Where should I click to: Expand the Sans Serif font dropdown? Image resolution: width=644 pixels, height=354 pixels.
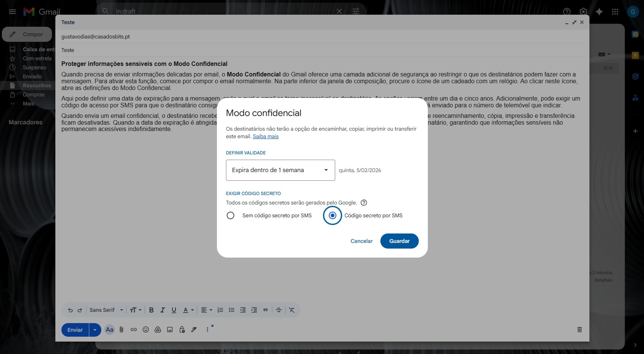tap(107, 310)
